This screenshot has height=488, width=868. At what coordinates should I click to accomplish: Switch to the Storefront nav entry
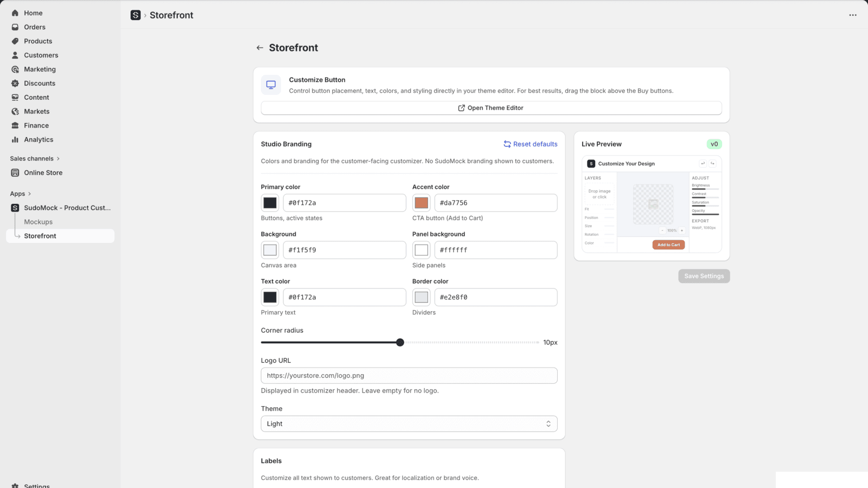point(40,236)
